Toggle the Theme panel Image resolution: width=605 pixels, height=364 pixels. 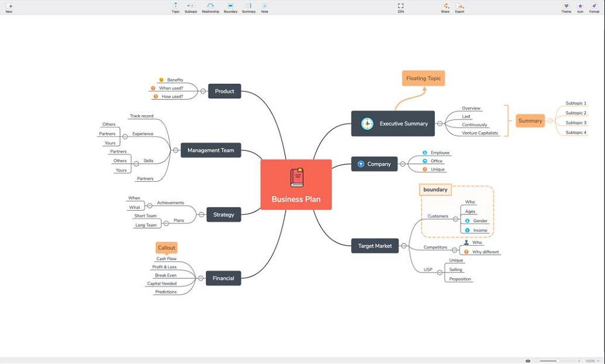click(x=566, y=6)
